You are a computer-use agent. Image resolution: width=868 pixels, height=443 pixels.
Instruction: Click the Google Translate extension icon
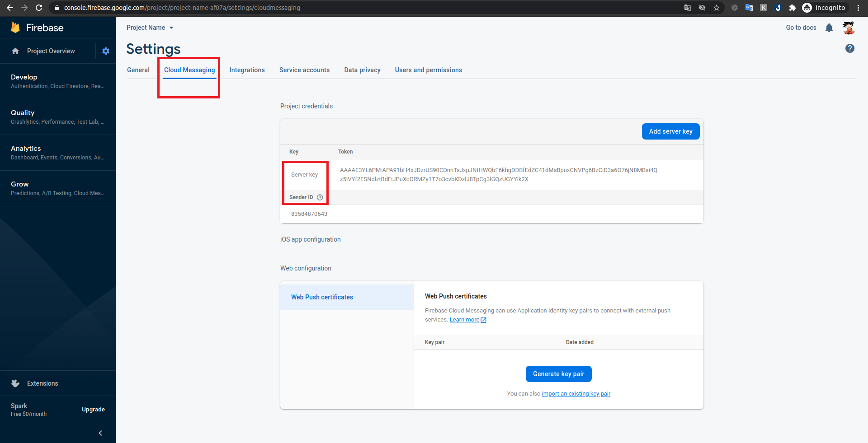coord(749,8)
